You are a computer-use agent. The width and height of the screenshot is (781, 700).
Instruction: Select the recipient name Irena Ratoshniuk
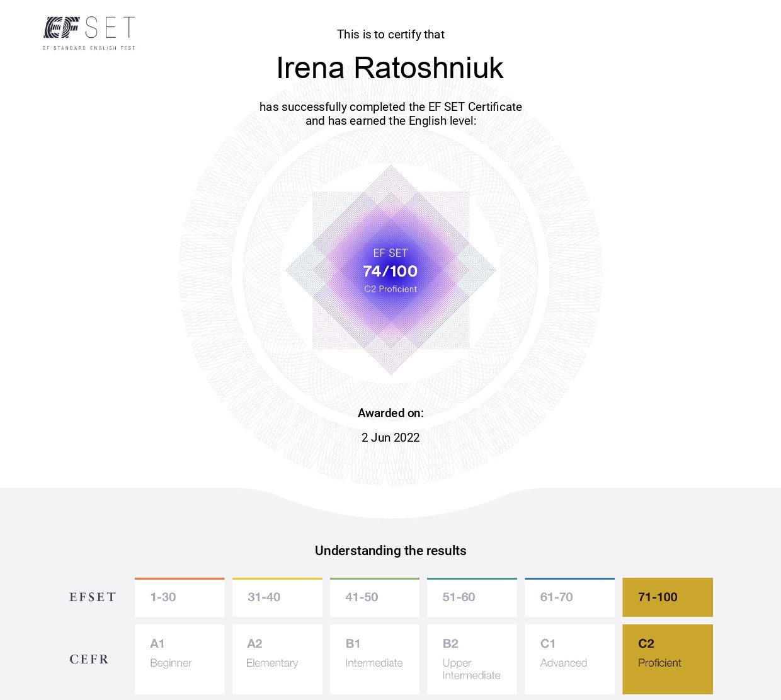coord(390,68)
